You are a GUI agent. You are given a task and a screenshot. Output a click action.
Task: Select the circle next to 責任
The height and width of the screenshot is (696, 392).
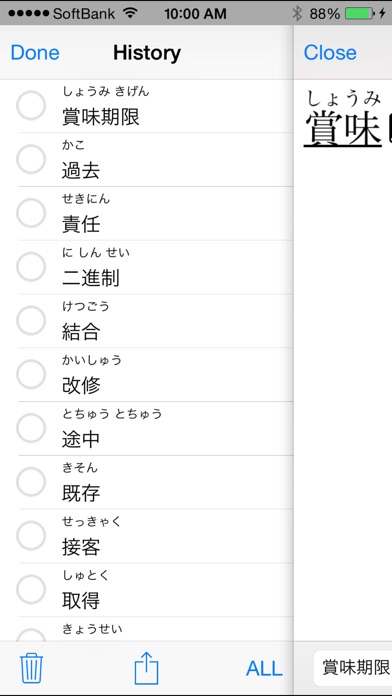(31, 213)
